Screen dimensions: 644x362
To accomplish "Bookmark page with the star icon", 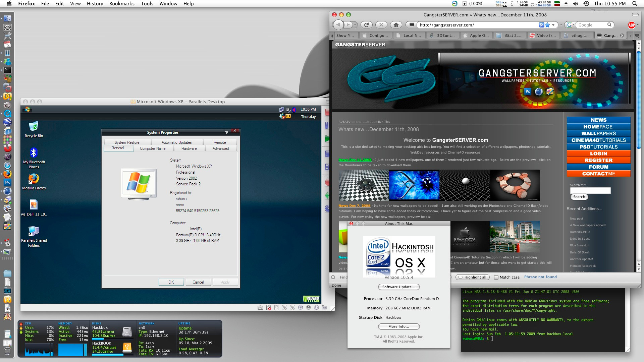I will point(547,25).
